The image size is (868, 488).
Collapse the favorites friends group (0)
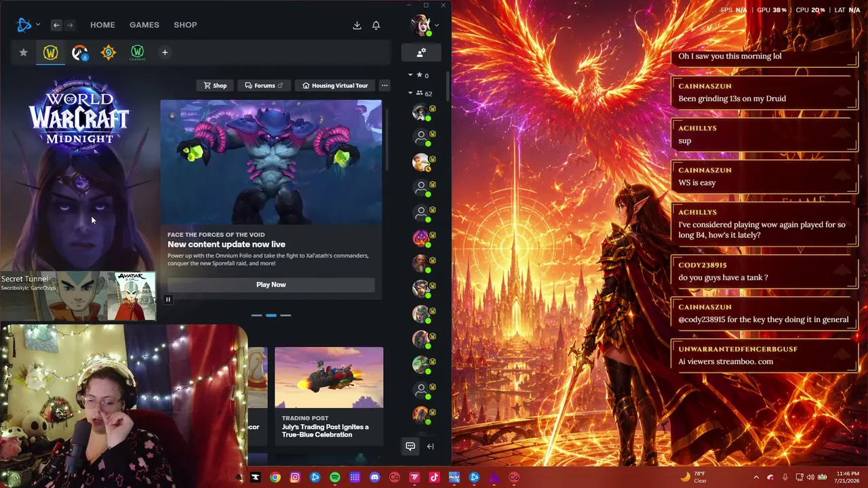pyautogui.click(x=410, y=75)
